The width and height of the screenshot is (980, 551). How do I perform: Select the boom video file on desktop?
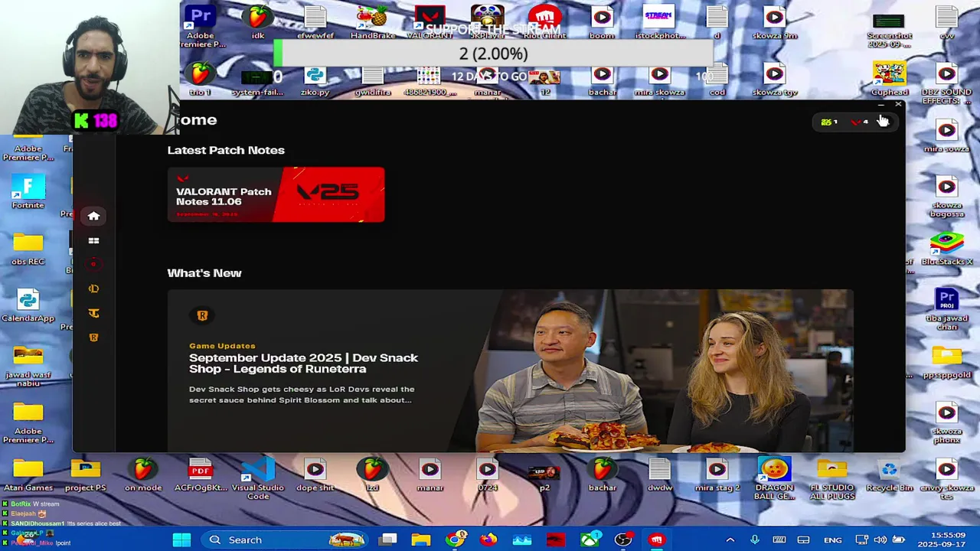602,21
